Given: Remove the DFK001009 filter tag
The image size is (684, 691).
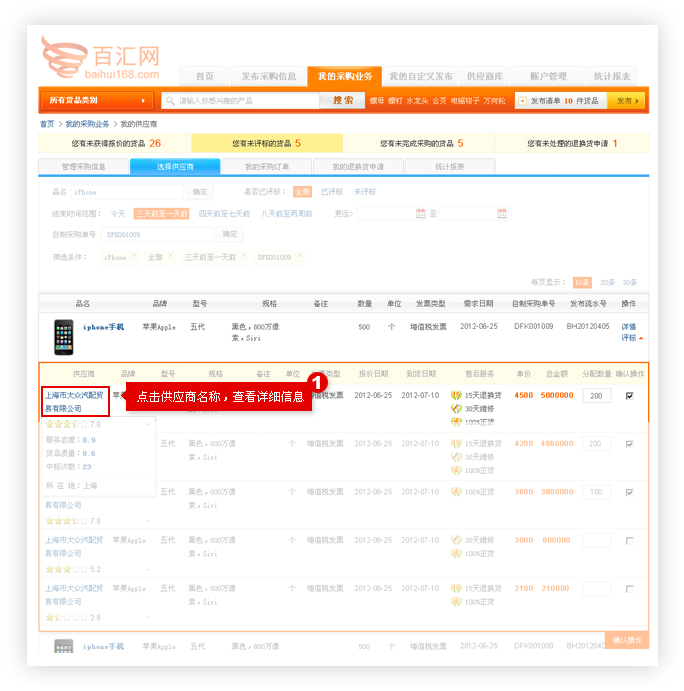Looking at the screenshot, I should [x=301, y=257].
